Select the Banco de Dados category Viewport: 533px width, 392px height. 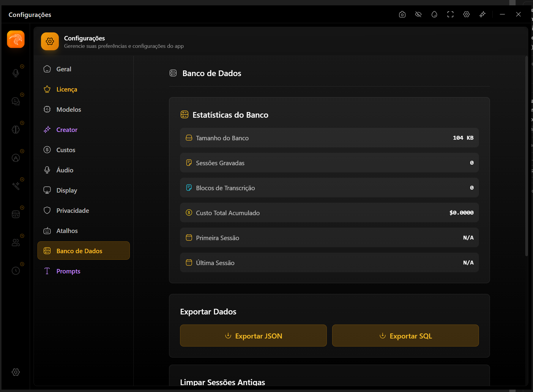coord(83,251)
